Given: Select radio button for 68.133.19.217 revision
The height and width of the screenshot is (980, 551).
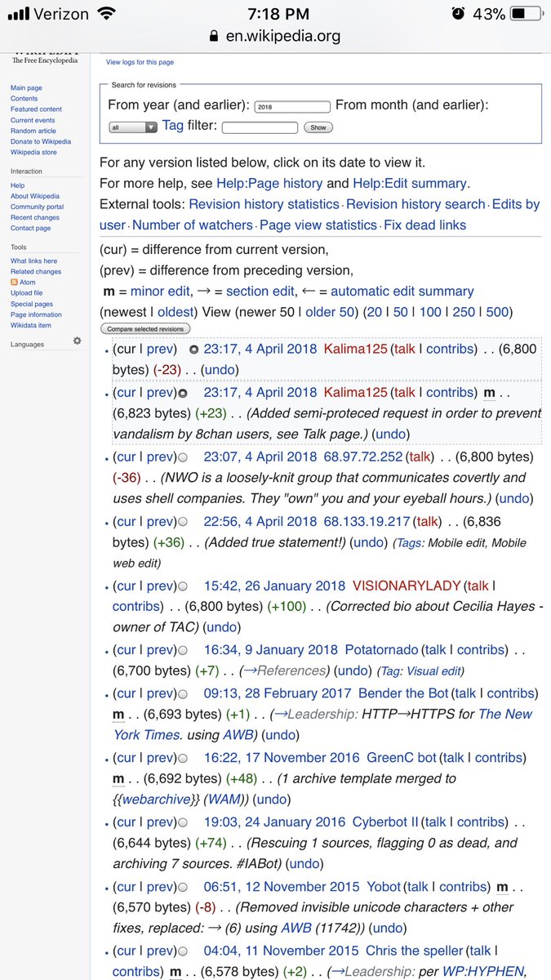Looking at the screenshot, I should (183, 522).
